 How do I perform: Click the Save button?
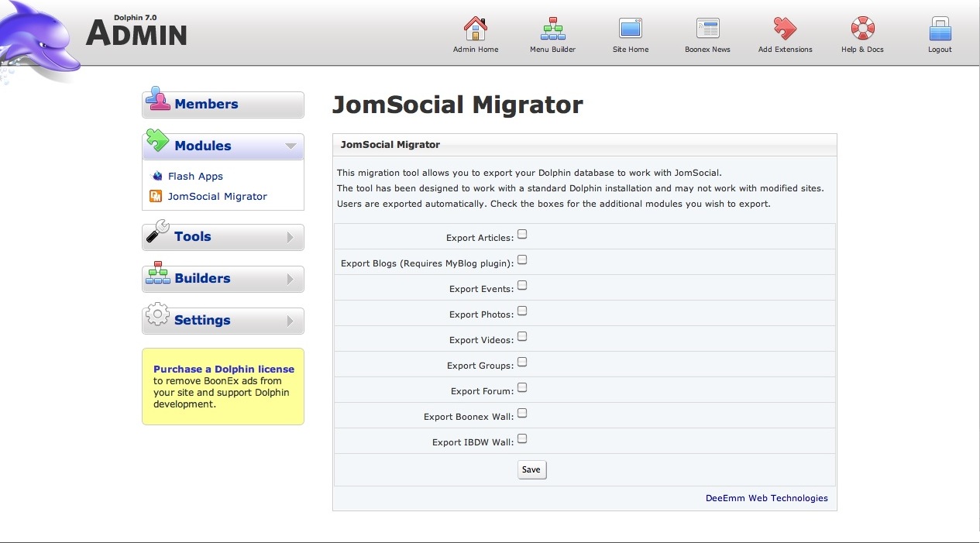point(531,469)
